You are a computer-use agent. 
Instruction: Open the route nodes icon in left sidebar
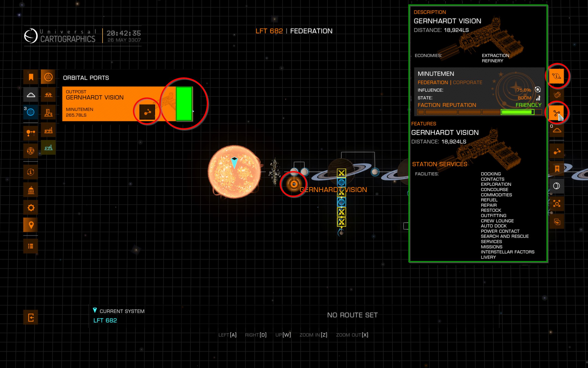[31, 133]
